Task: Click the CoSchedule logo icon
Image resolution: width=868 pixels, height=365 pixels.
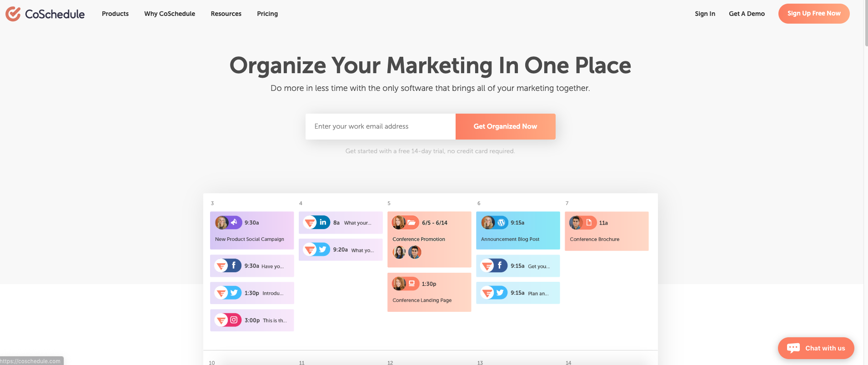Action: [13, 14]
